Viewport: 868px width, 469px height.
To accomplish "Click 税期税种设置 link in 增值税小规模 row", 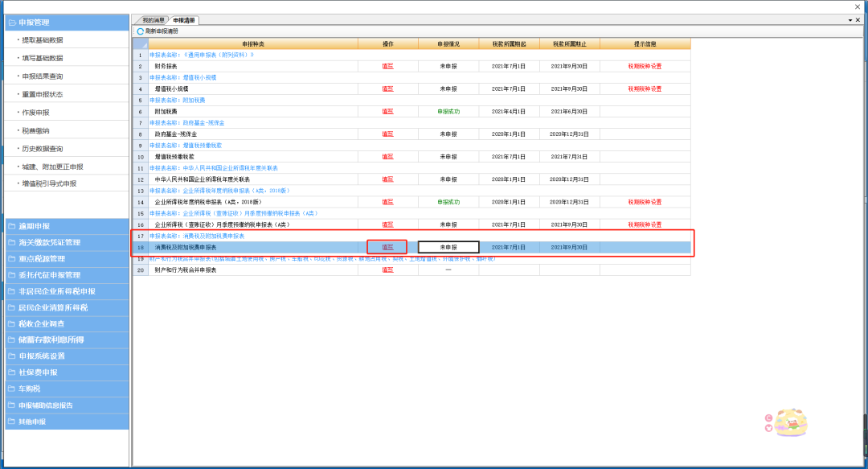I will click(645, 89).
